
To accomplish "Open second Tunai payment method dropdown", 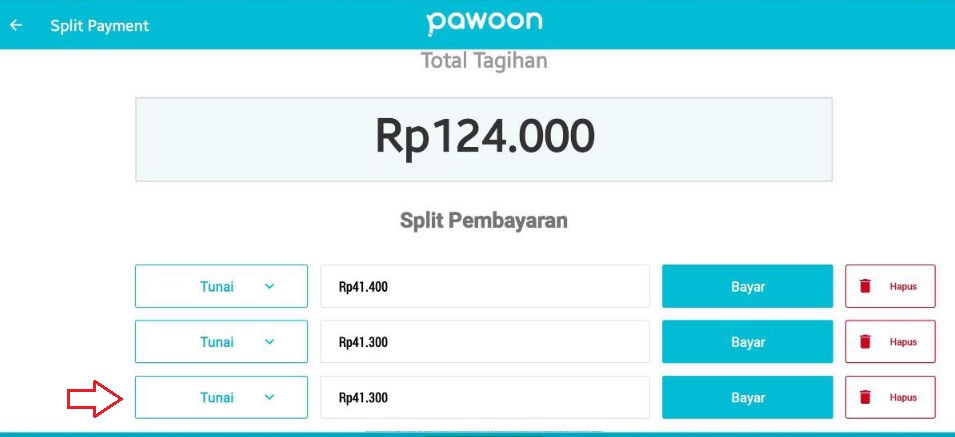I will [221, 342].
